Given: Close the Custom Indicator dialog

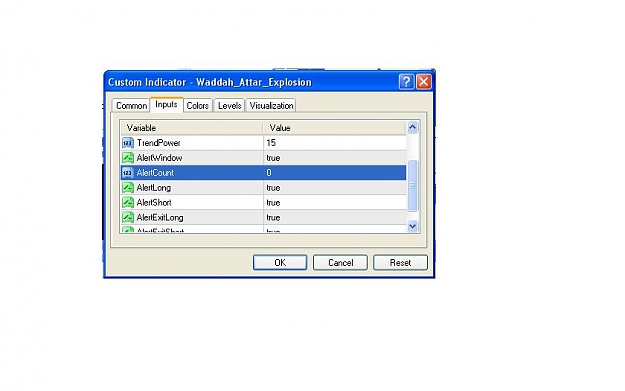Looking at the screenshot, I should point(424,82).
